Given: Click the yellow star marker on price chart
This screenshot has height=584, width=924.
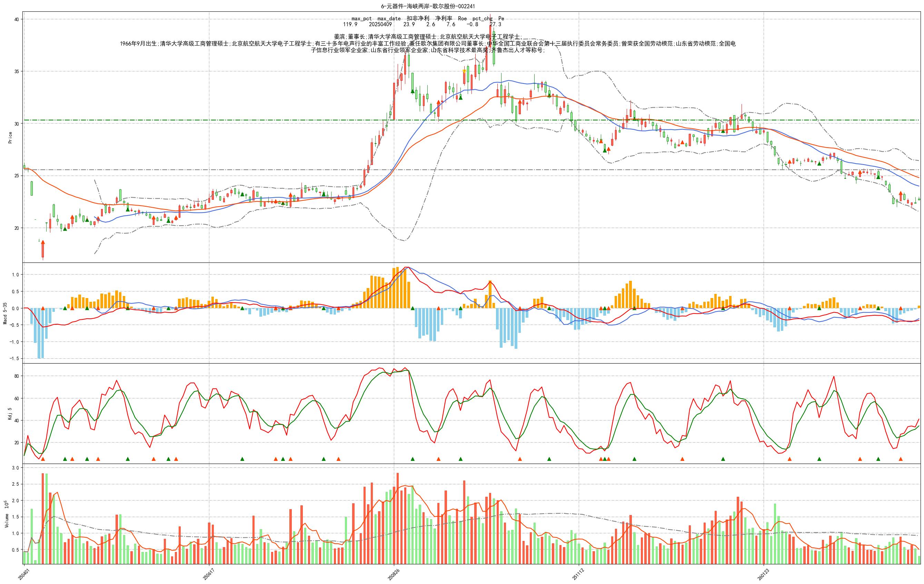Looking at the screenshot, I should click(x=464, y=71).
